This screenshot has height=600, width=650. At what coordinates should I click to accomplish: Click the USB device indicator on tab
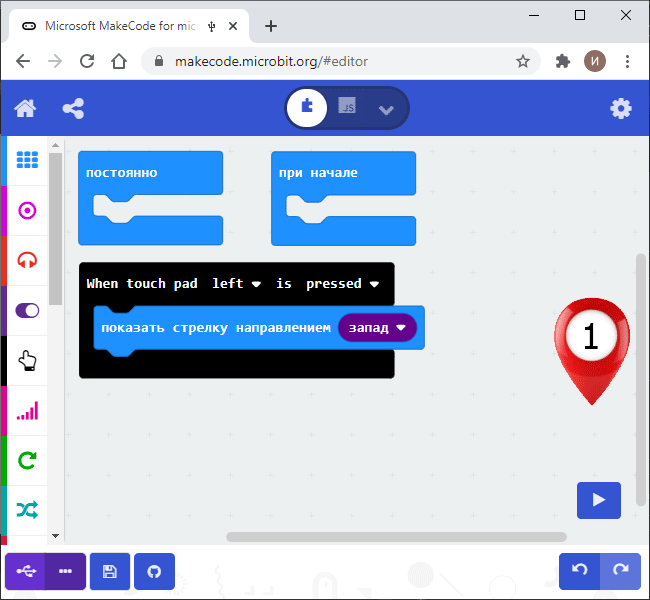212,27
